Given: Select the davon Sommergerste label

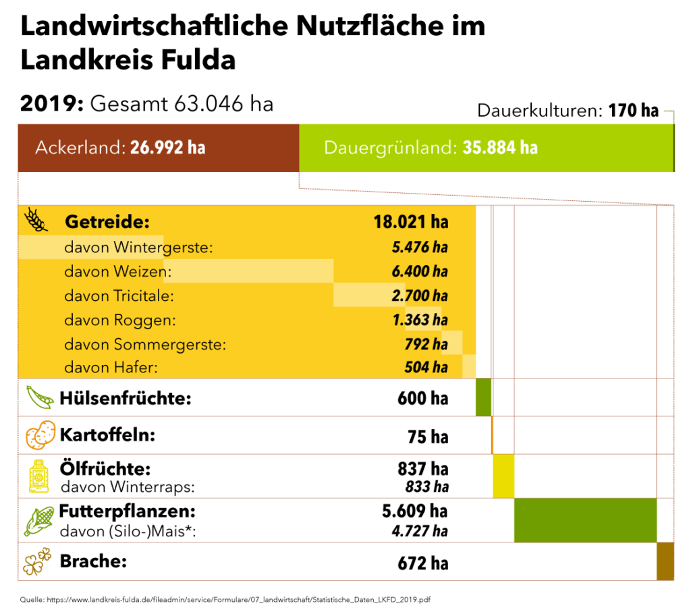Looking at the screenshot, I should point(145,345).
